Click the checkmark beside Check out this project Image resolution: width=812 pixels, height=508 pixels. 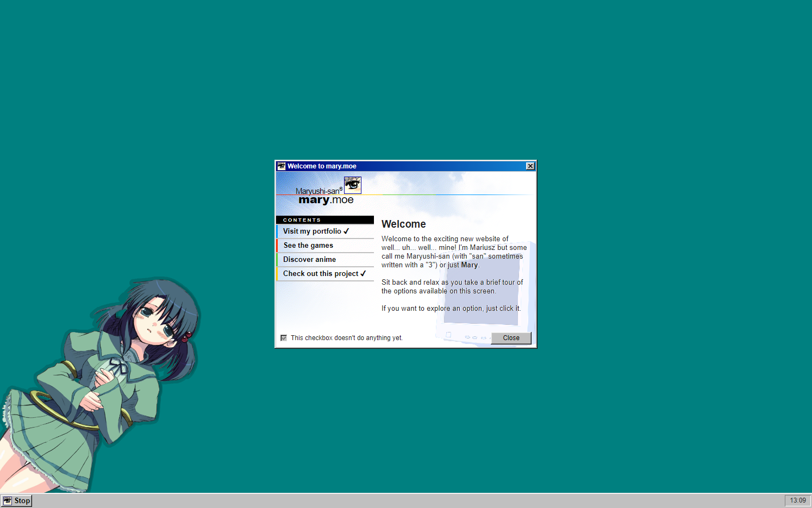(363, 274)
